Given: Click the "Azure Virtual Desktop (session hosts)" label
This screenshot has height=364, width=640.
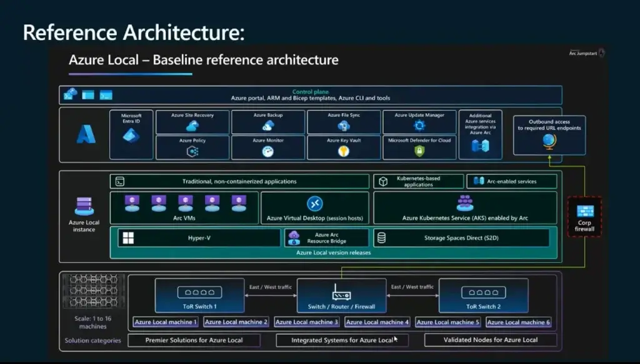Looking at the screenshot, I should [315, 218].
